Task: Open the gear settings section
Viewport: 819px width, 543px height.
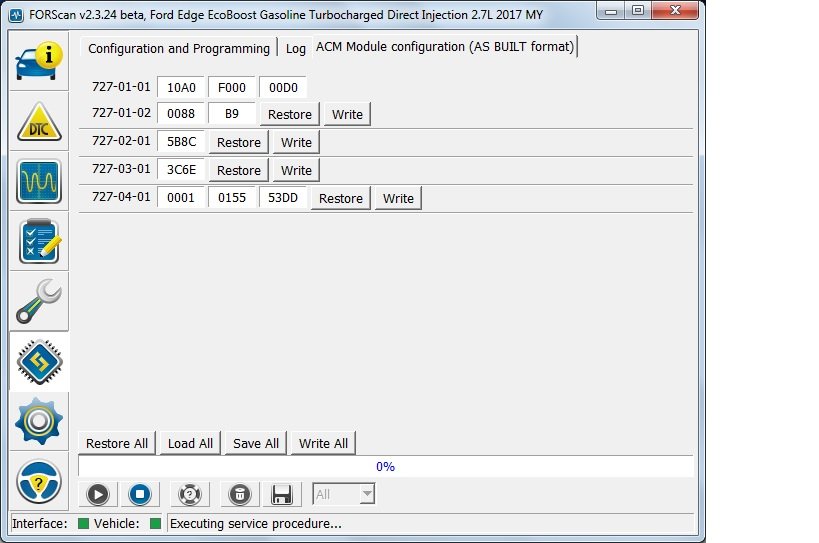Action: (39, 421)
